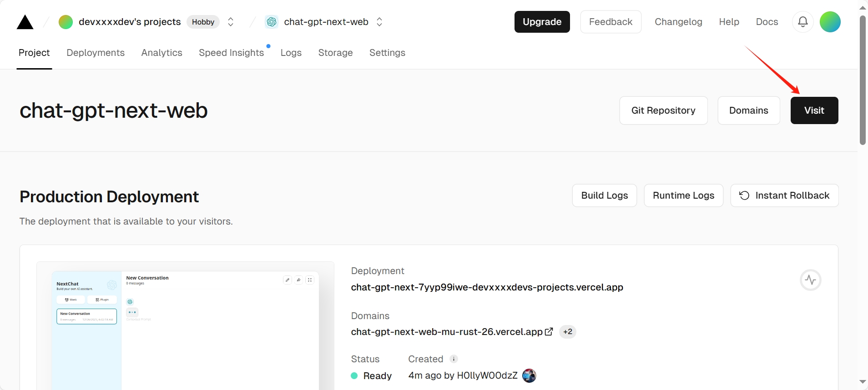Open the Speed Insights tab
The image size is (868, 390).
(x=231, y=53)
